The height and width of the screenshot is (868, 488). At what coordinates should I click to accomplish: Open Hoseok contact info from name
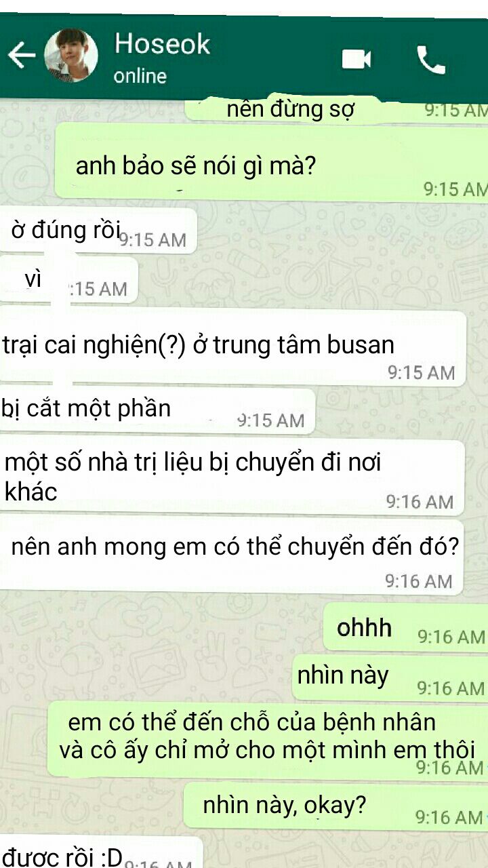163,44
